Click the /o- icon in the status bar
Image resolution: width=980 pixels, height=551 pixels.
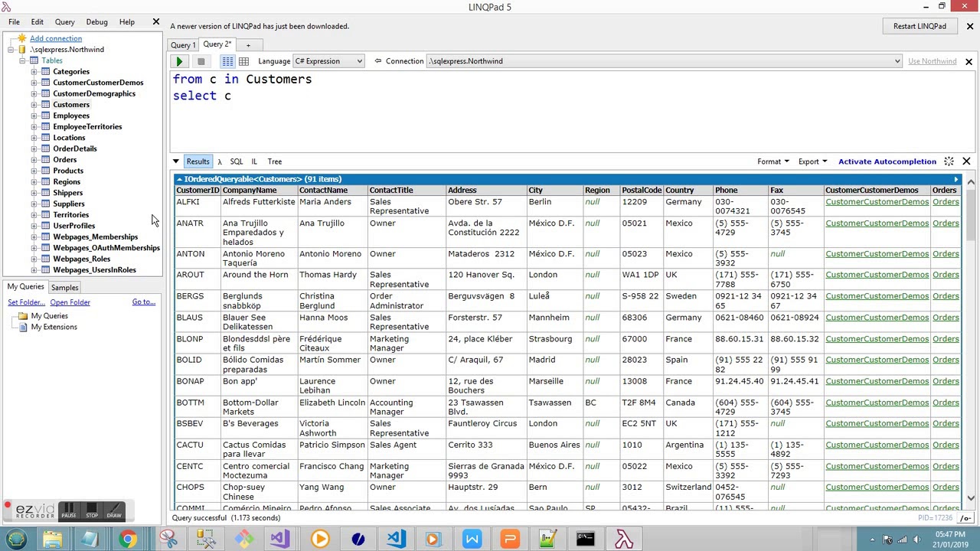(965, 518)
